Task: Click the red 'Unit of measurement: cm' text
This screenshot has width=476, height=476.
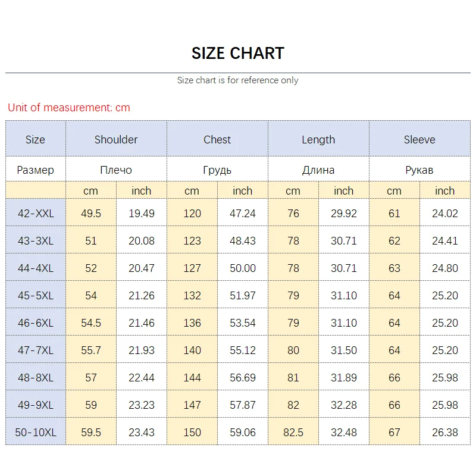Action: pos(69,108)
